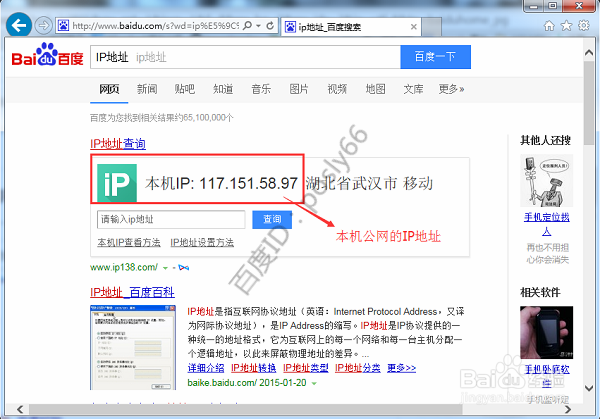Switch to the 音乐 tab

261,89
